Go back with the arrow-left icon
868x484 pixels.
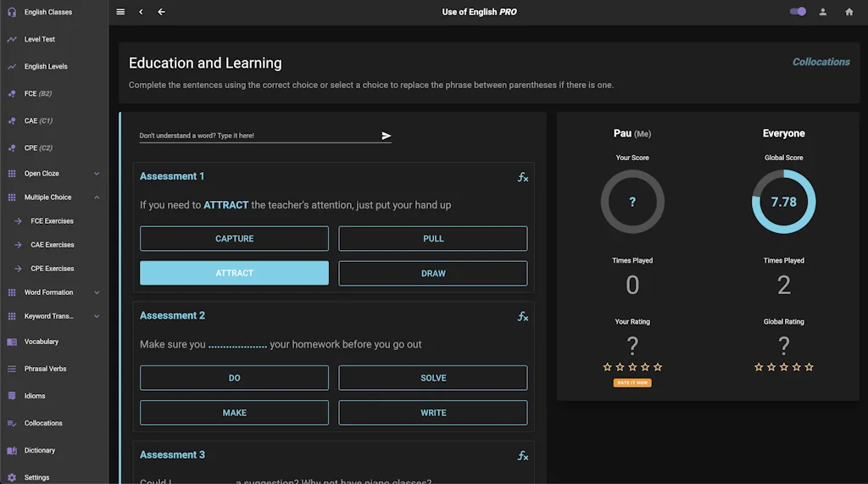point(161,12)
